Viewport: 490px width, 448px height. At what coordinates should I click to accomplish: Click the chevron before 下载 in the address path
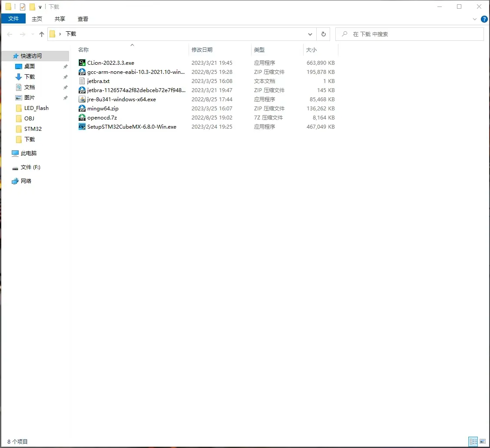pyautogui.click(x=60, y=34)
